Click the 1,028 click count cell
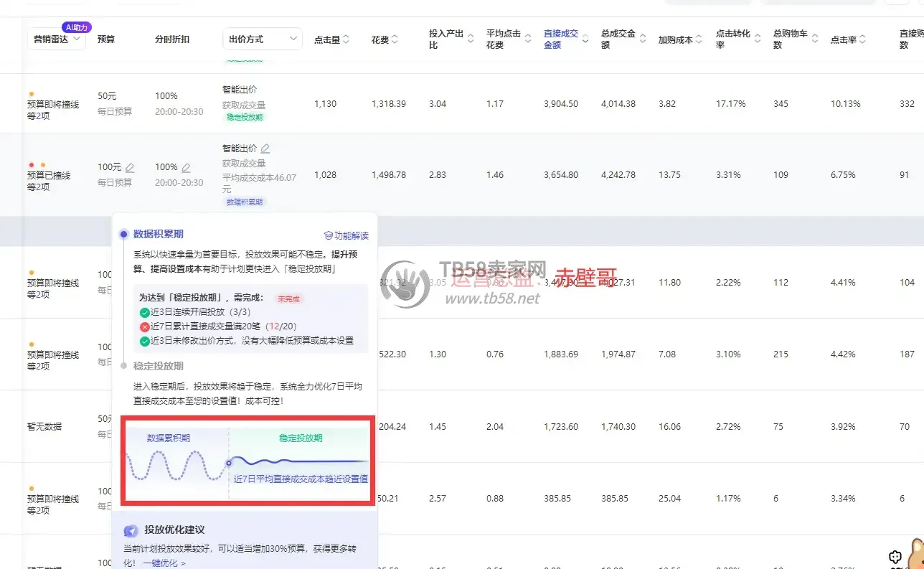The height and width of the screenshot is (569, 924). (x=325, y=175)
